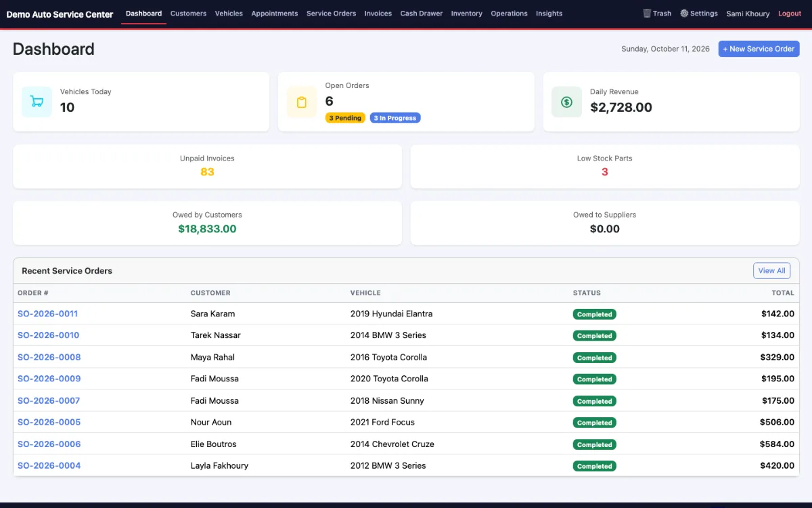Open the Owed to Suppliers card
This screenshot has height=508, width=812.
[x=605, y=223]
